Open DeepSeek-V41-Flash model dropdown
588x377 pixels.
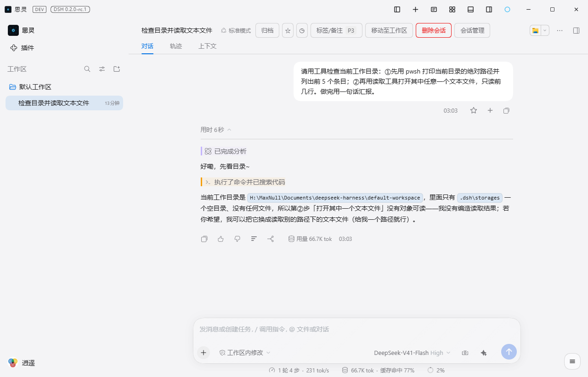(412, 353)
